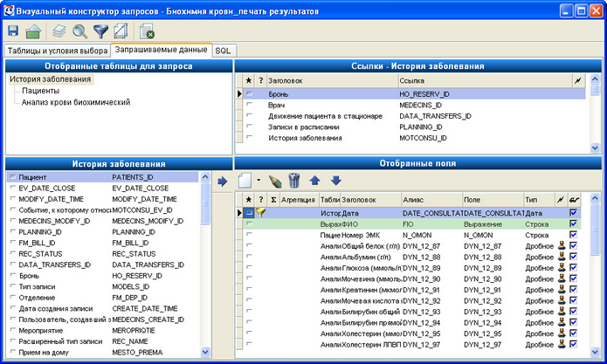Image resolution: width=607 pixels, height=364 pixels.
Task: Toggle visibility checkbox for Номер ЭМК row
Action: coord(573,235)
